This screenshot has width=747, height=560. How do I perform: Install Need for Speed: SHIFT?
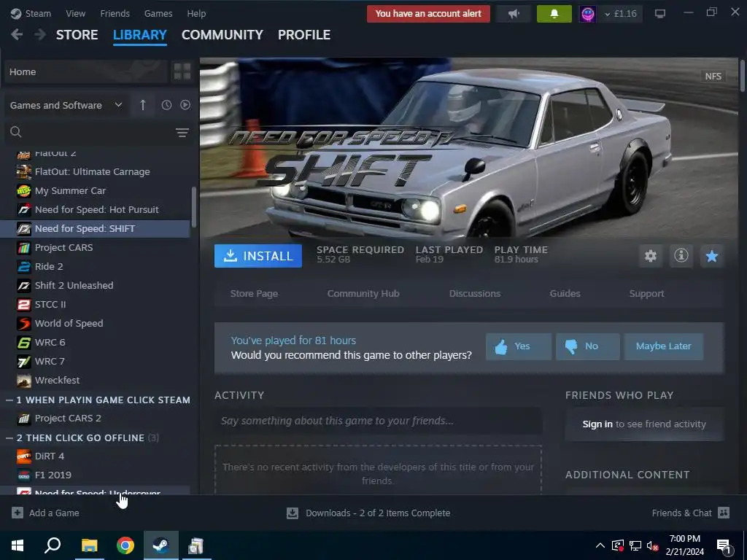pyautogui.click(x=258, y=256)
